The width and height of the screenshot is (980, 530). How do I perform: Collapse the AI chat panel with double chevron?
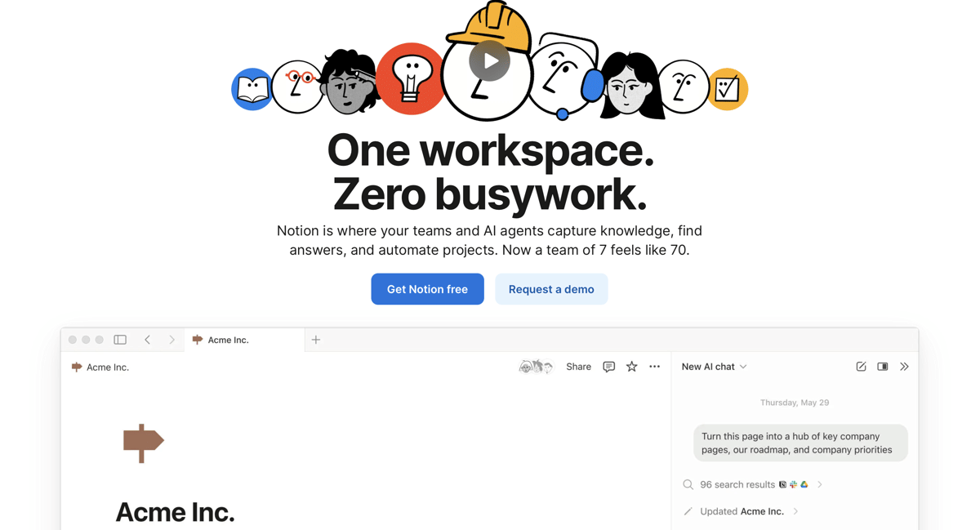click(904, 367)
